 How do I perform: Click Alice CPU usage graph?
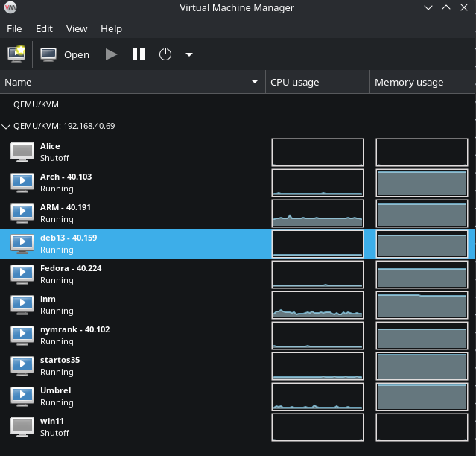click(317, 153)
